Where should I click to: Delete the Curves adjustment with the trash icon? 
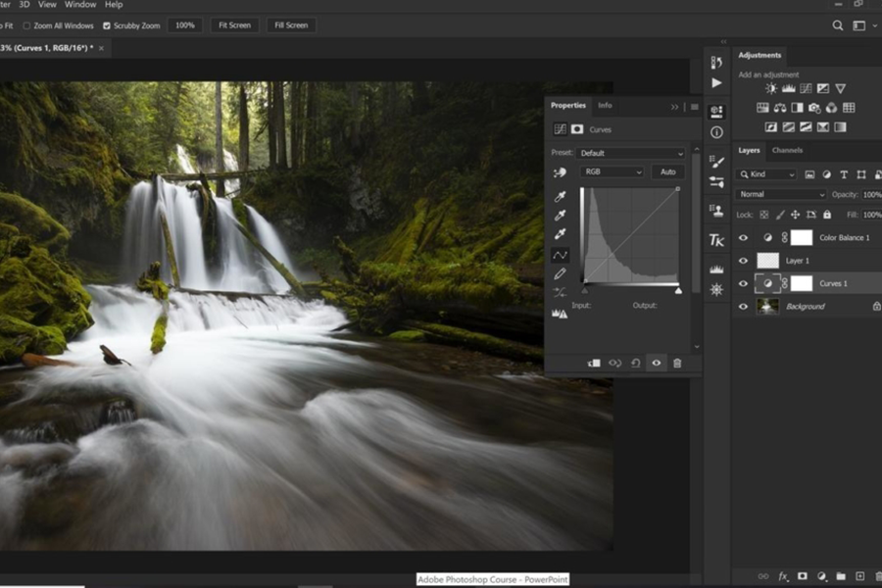[x=677, y=364]
